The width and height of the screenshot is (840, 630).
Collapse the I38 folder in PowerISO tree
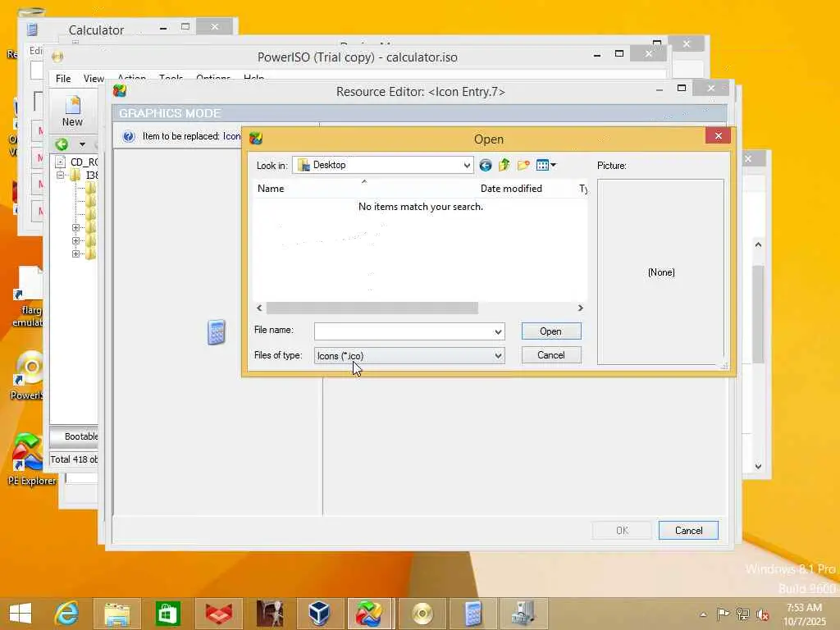pyautogui.click(x=61, y=176)
